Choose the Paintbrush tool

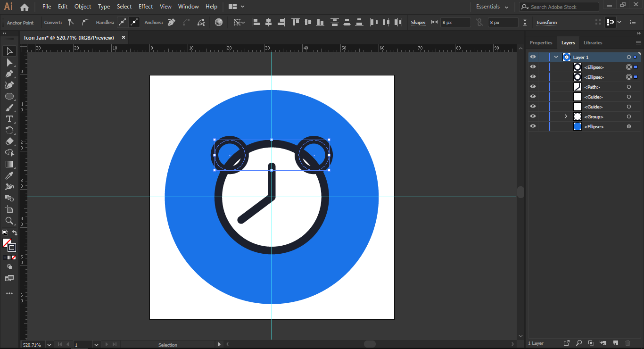(x=9, y=108)
